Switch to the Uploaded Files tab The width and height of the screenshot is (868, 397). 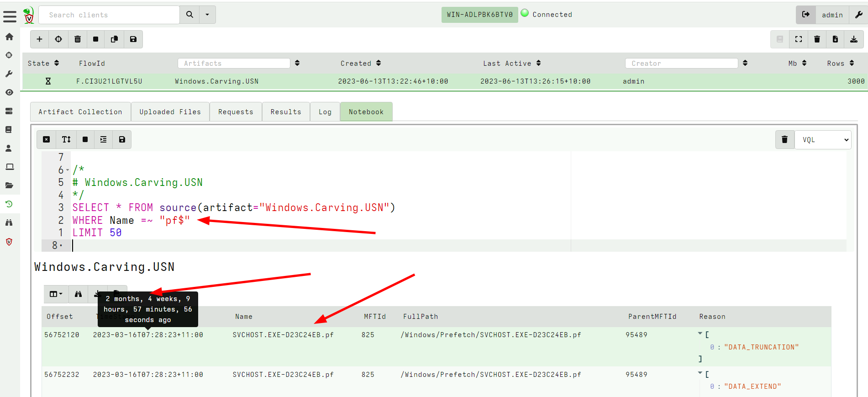[x=170, y=112]
